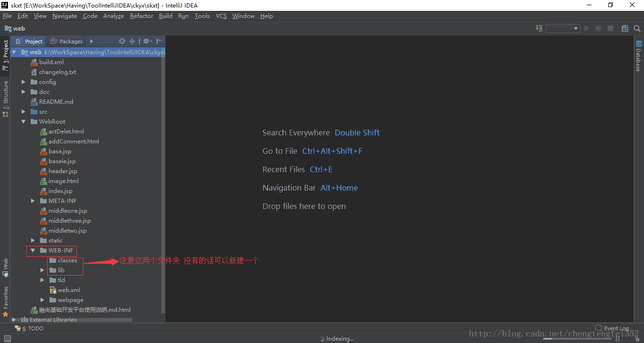644x343 pixels.
Task: Select base.jsp file icon
Action: pyautogui.click(x=43, y=151)
